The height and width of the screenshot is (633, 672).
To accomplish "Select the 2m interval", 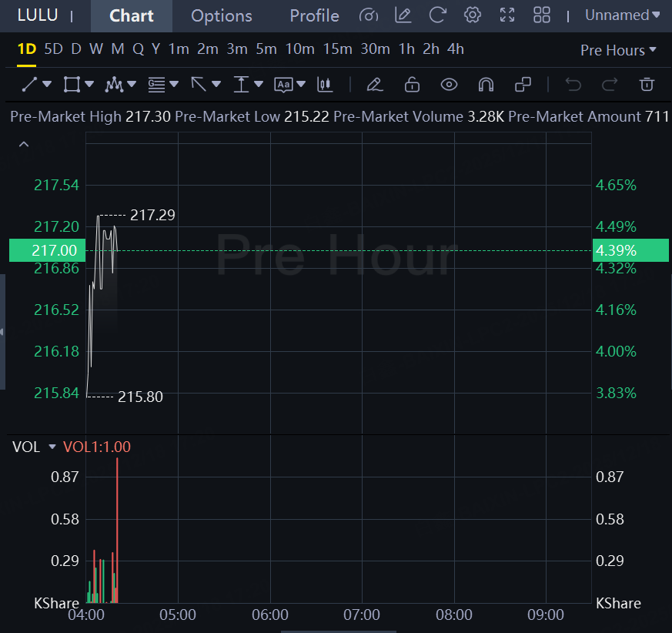I will tap(208, 49).
